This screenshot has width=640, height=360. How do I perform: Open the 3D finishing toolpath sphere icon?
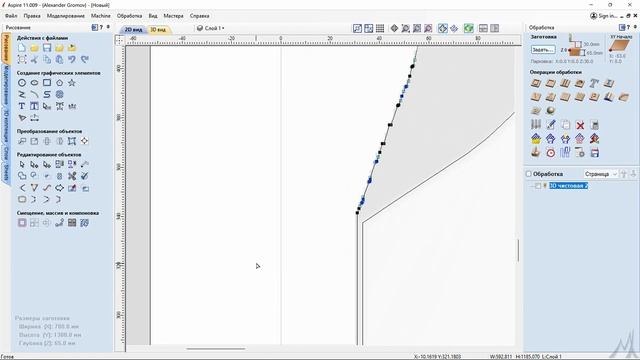551,111
